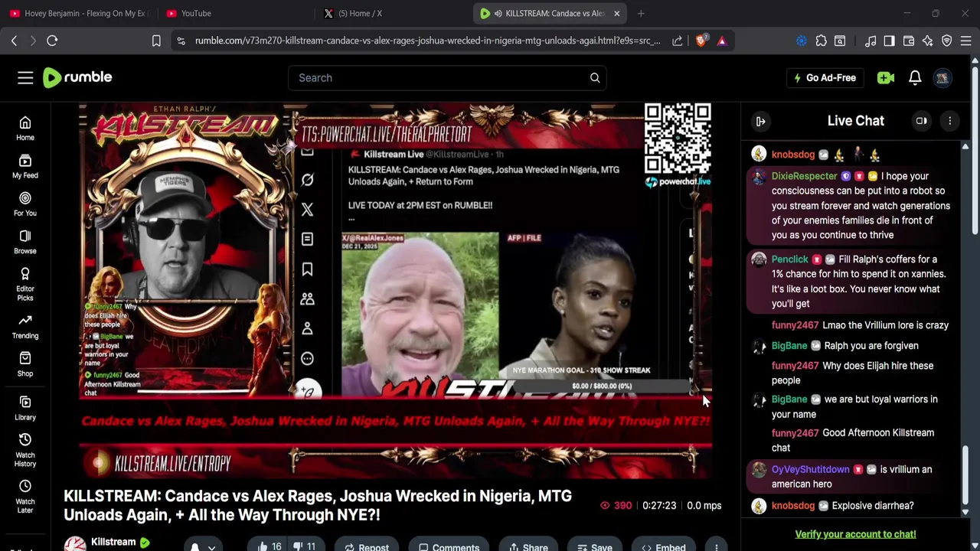
Task: Click the Repost button
Action: [x=367, y=546]
